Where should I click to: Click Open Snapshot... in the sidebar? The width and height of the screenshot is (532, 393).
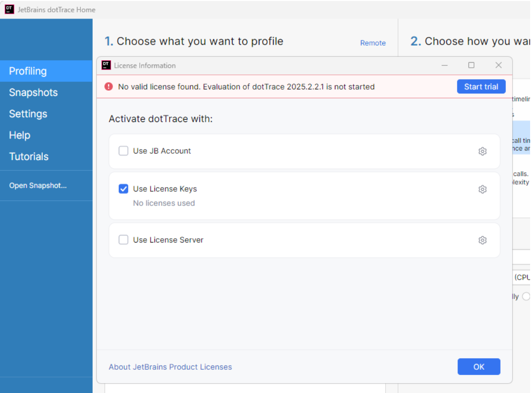coord(38,186)
